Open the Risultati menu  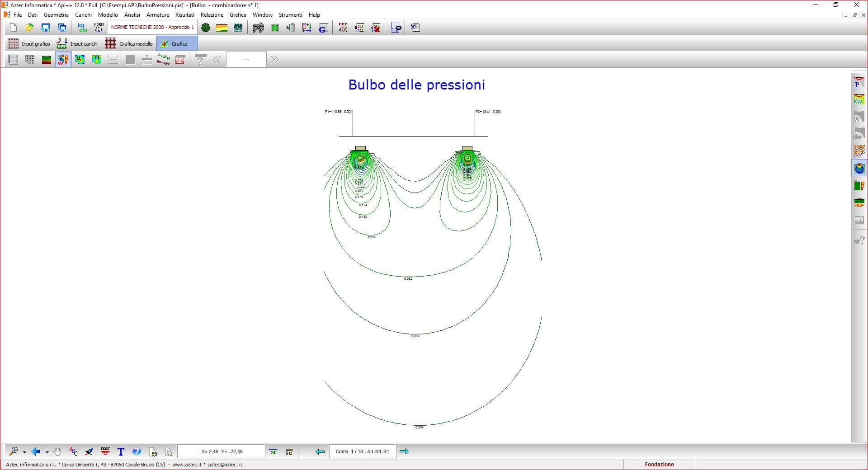click(x=184, y=15)
